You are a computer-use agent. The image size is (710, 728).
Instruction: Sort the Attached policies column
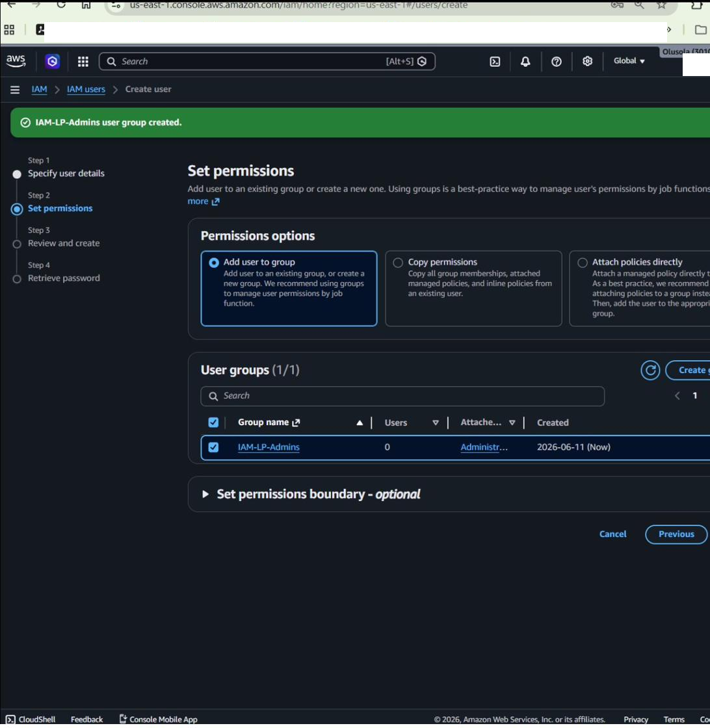[512, 423]
